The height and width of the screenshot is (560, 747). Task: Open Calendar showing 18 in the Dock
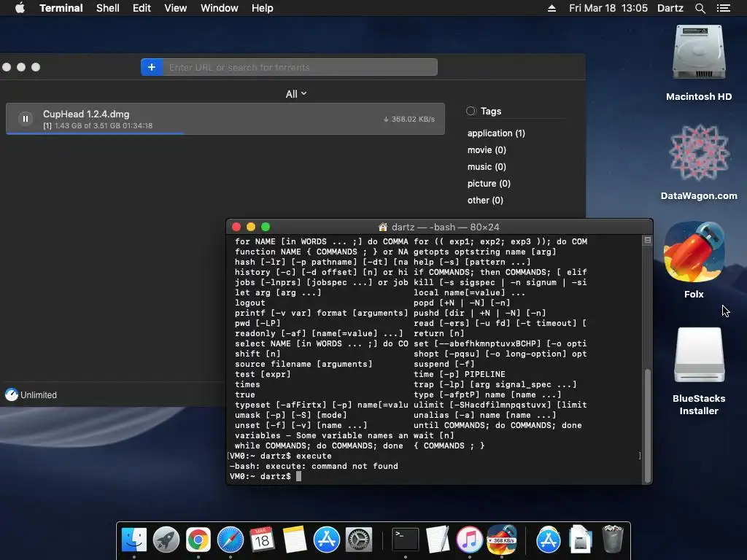[x=262, y=540]
